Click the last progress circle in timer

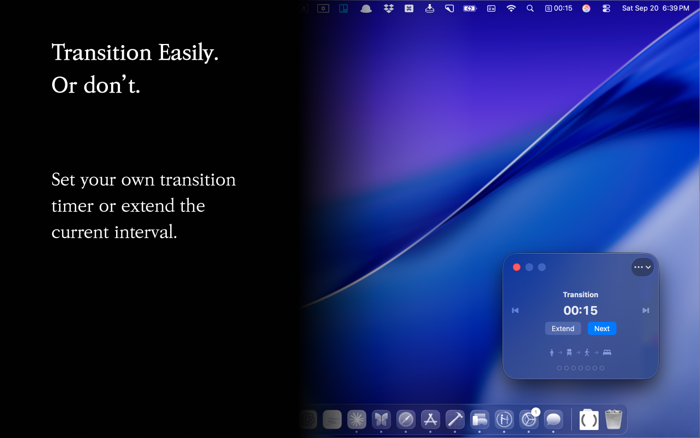pos(602,368)
